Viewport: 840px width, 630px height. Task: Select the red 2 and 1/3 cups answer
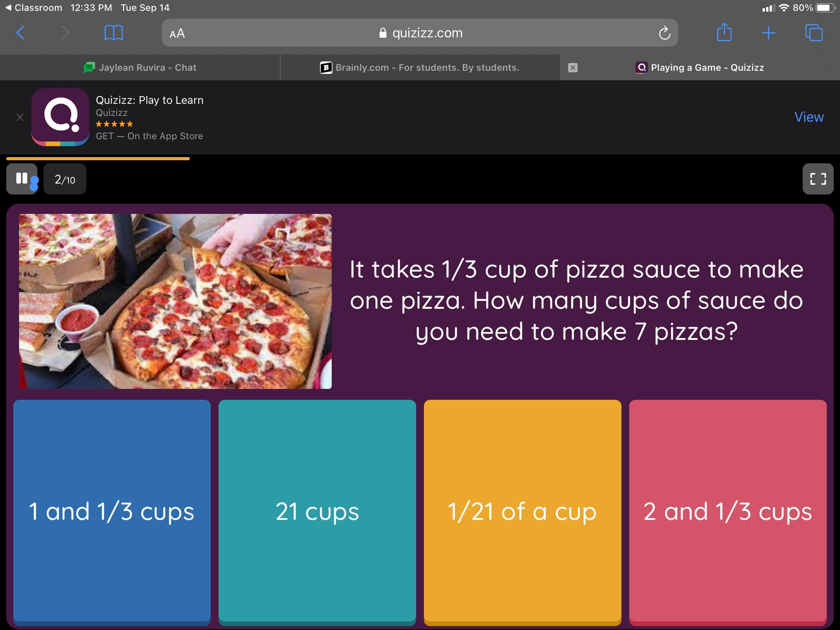(x=728, y=511)
